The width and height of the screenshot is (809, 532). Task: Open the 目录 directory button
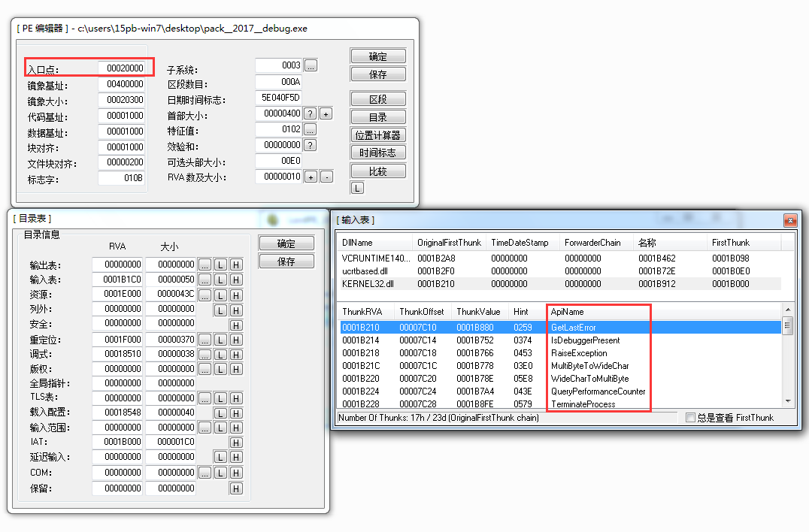pos(377,117)
